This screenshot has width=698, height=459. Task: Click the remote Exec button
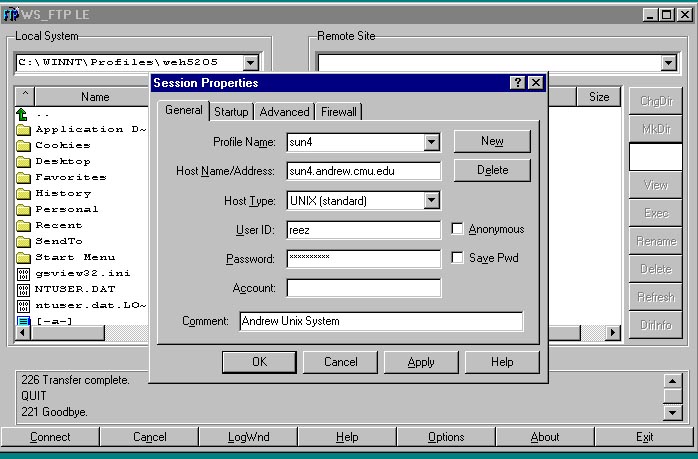click(x=656, y=213)
